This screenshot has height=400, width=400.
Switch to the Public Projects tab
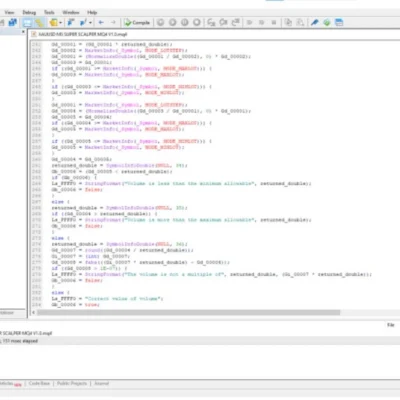click(x=72, y=383)
